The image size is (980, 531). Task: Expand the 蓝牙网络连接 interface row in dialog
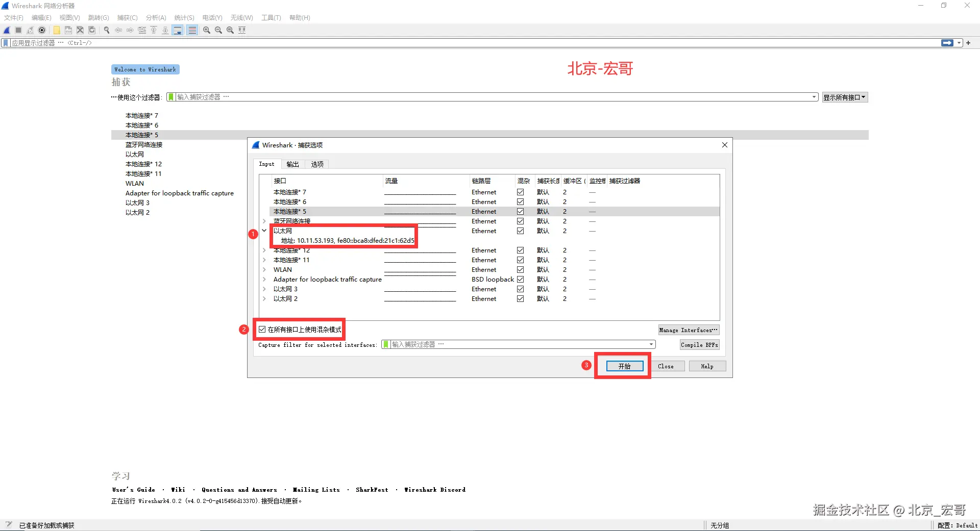click(264, 221)
